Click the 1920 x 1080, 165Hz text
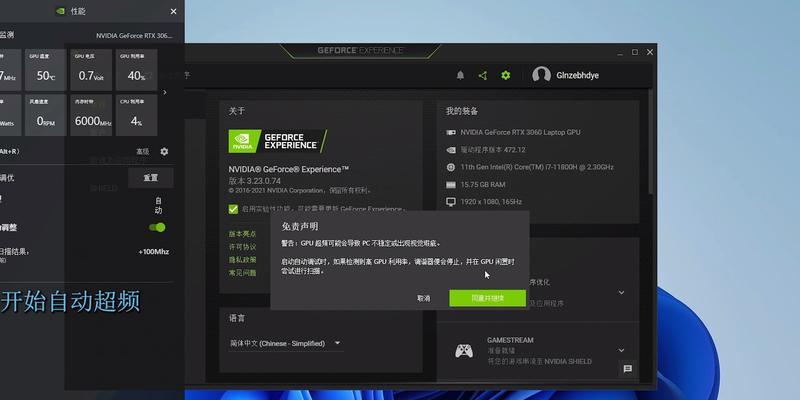 pyautogui.click(x=491, y=202)
